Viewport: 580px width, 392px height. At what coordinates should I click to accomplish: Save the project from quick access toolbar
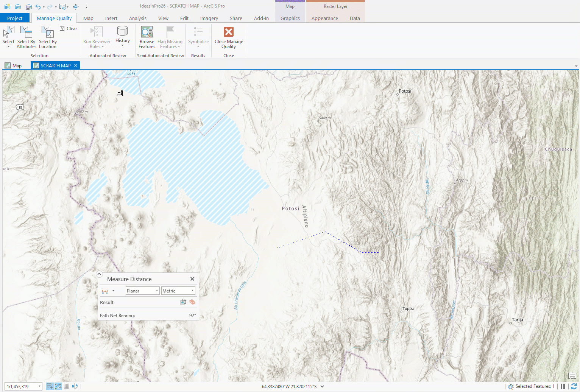[29, 7]
